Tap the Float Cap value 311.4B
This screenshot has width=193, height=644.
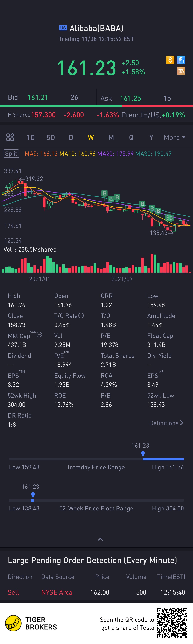coord(156,345)
